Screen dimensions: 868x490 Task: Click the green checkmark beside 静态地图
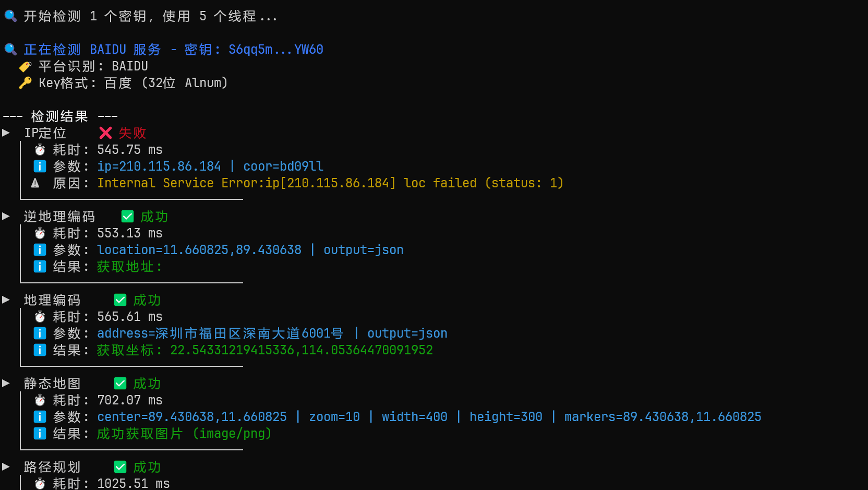(120, 384)
